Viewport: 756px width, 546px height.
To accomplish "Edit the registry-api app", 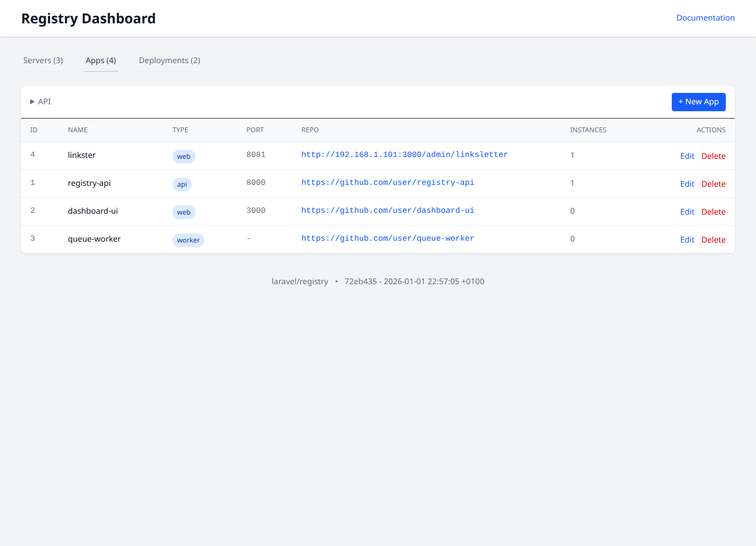I will coord(687,184).
